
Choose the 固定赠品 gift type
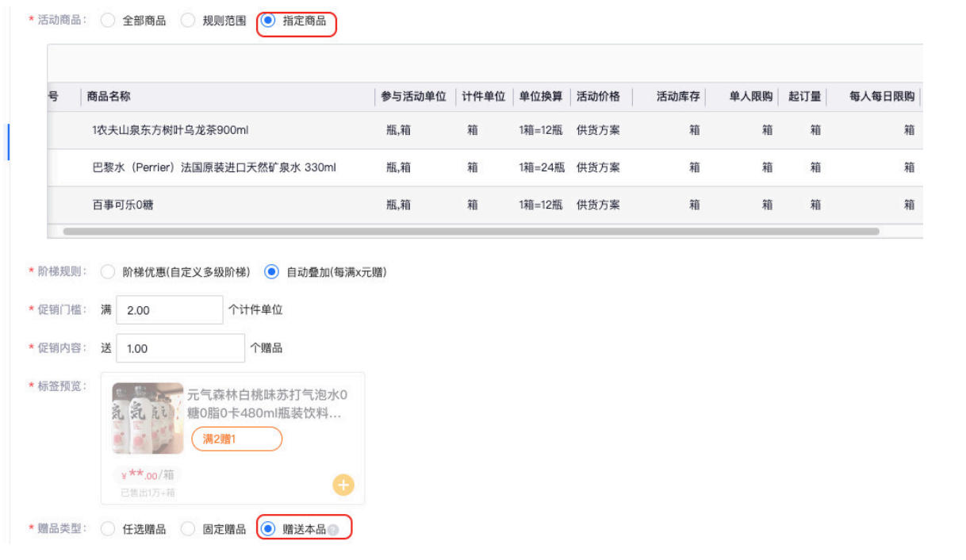[189, 529]
